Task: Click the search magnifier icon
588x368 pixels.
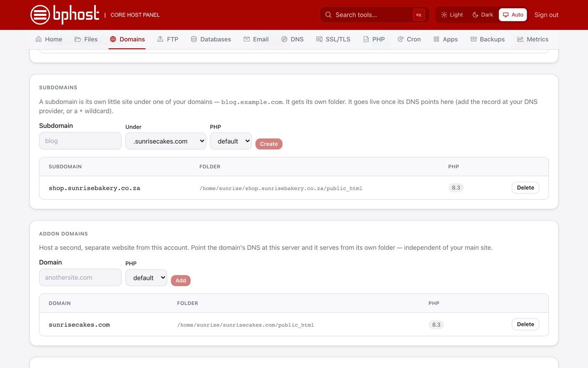Action: click(x=328, y=15)
